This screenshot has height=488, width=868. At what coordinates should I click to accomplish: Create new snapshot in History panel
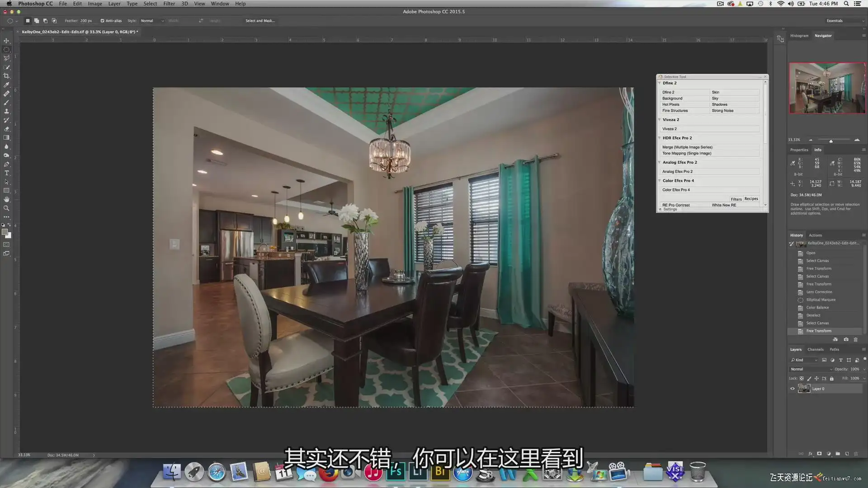point(846,339)
